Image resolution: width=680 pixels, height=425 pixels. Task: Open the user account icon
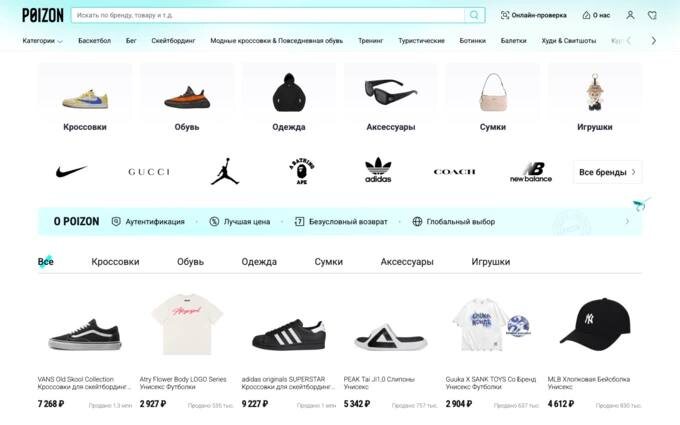point(630,15)
